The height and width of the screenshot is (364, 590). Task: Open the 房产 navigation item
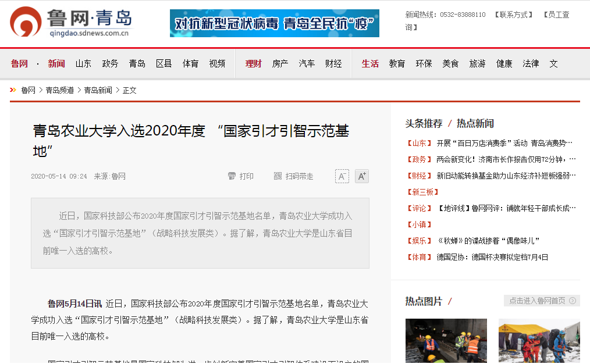coord(280,64)
